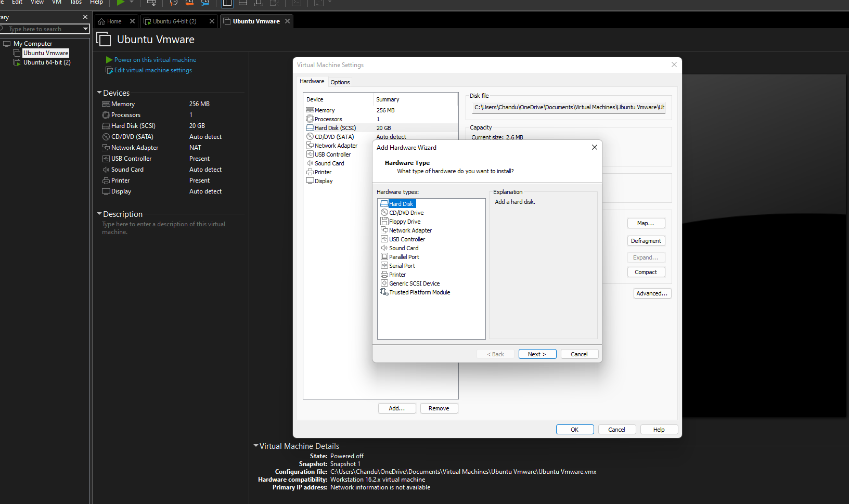Viewport: 849px width, 504px height.
Task: Click Cancel in Add Hardware Wizard
Action: (x=579, y=354)
